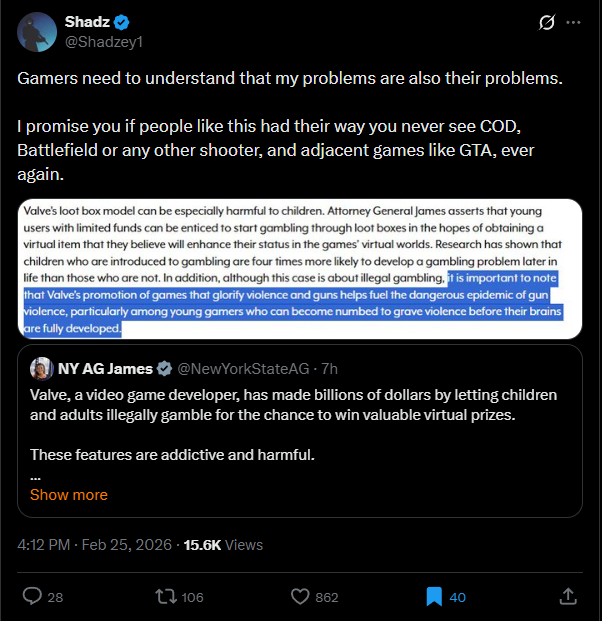Viewport: 602px width, 621px height.
Task: Click the reply speech bubble icon
Action: point(32,597)
